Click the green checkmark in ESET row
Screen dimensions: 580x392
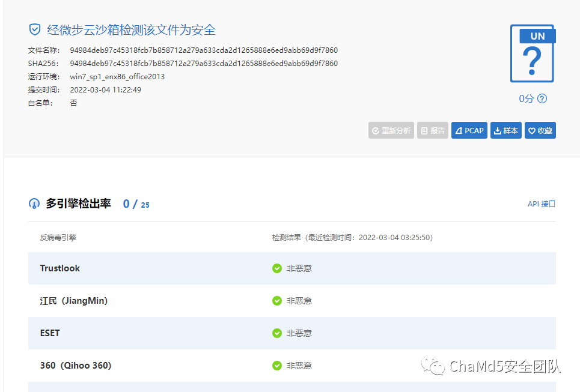coord(276,333)
